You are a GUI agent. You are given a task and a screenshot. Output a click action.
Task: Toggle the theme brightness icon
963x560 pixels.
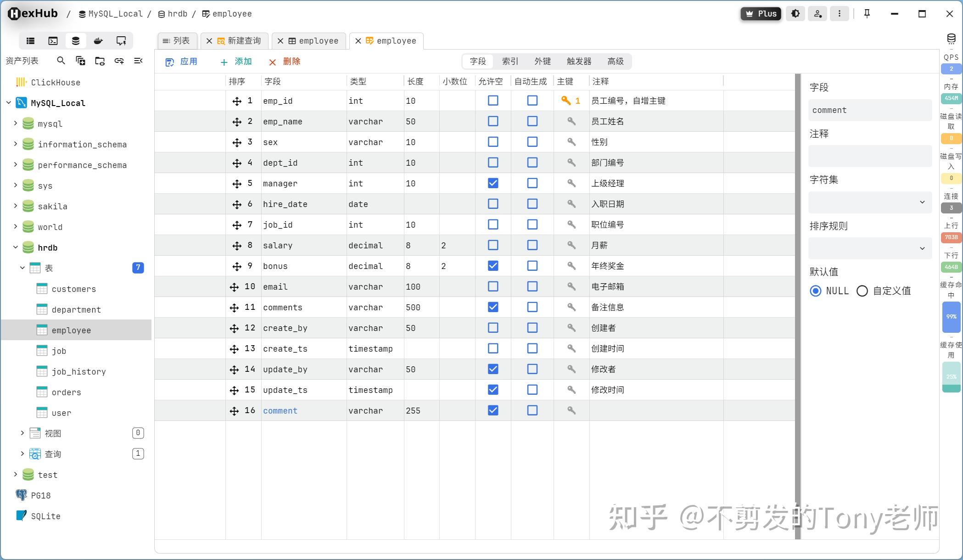[795, 13]
